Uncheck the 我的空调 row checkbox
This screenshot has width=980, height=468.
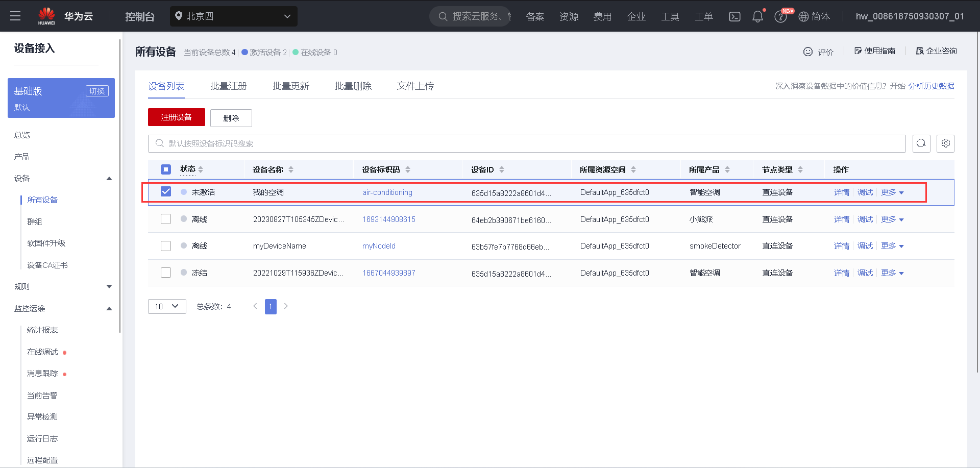165,191
